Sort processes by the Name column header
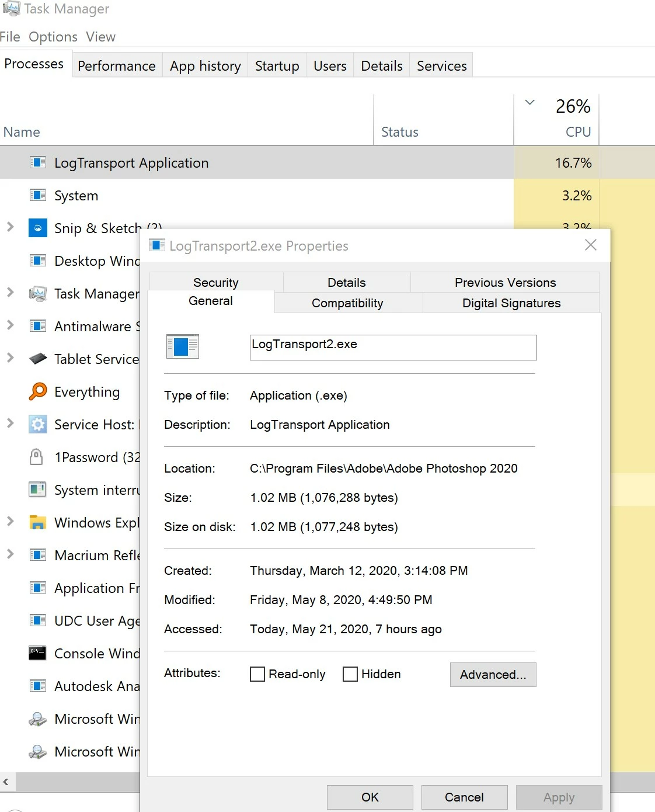This screenshot has width=655, height=812. 22,132
